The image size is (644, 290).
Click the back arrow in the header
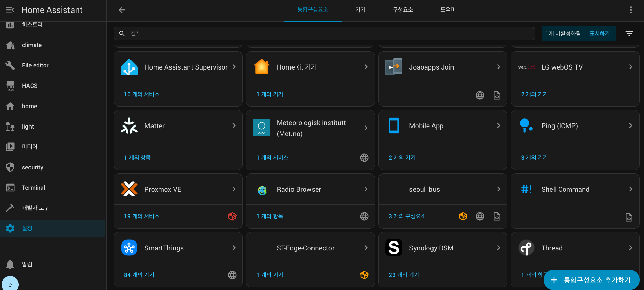(x=122, y=10)
